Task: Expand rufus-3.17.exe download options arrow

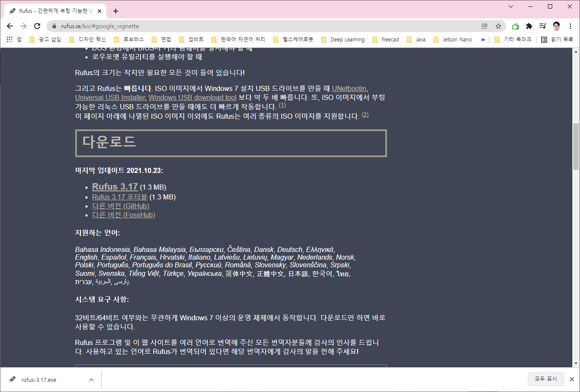Action: tap(91, 380)
